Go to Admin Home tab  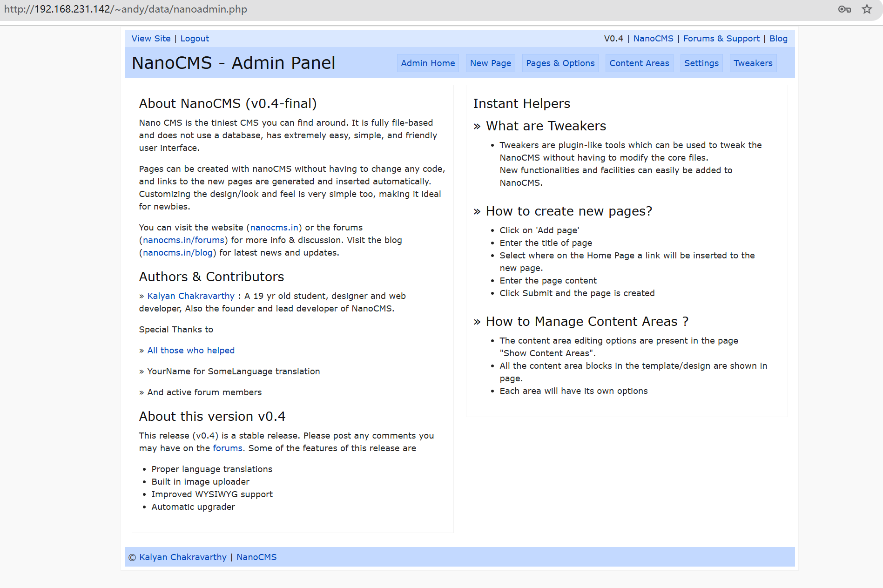click(x=428, y=63)
